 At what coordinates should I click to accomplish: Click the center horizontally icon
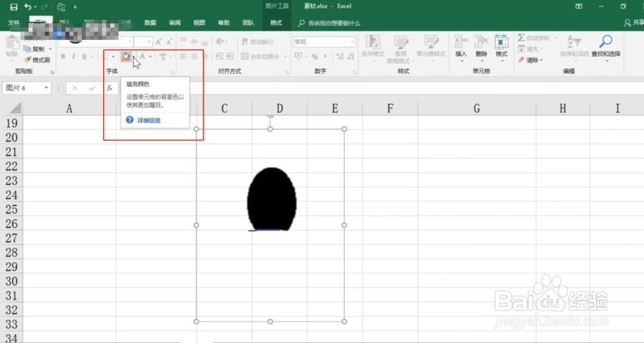pos(194,56)
